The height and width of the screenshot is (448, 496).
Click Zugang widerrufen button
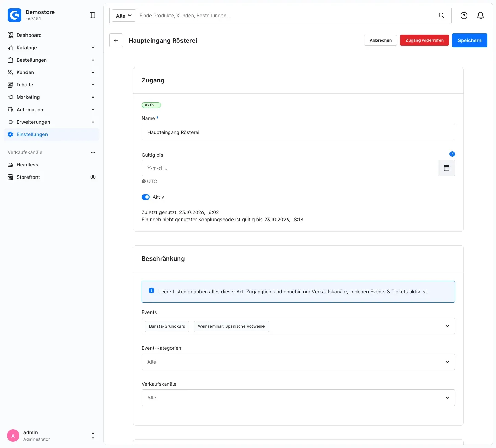(424, 40)
